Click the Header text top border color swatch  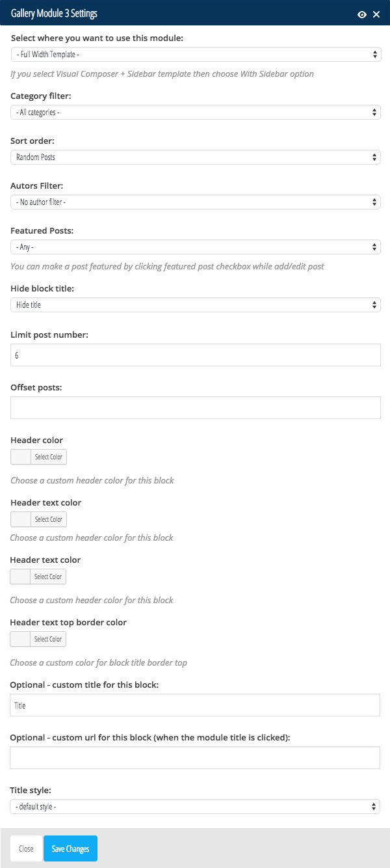pyautogui.click(x=21, y=639)
